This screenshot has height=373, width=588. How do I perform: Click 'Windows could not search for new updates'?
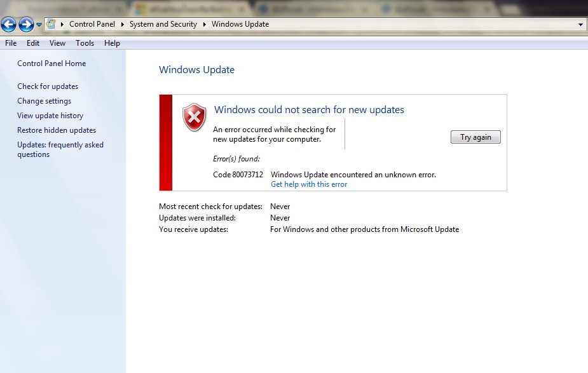pyautogui.click(x=309, y=110)
